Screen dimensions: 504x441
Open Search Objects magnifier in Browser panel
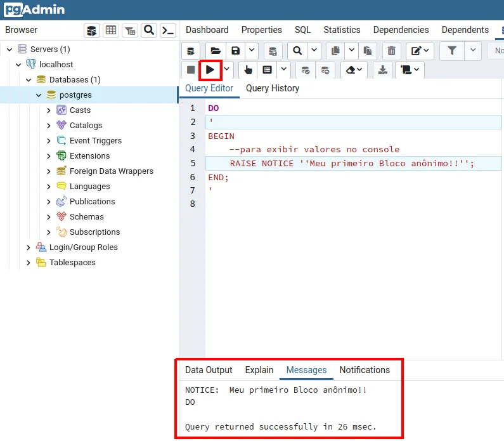[149, 30]
